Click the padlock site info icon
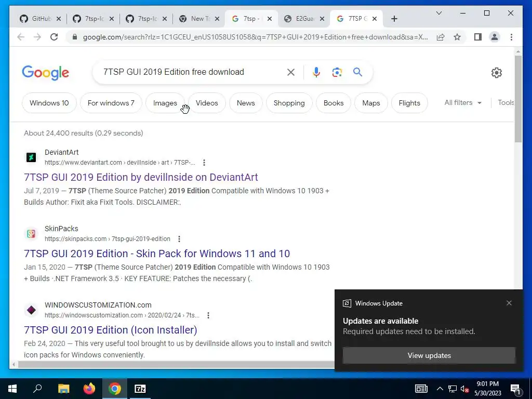This screenshot has height=399, width=532. pos(75,37)
